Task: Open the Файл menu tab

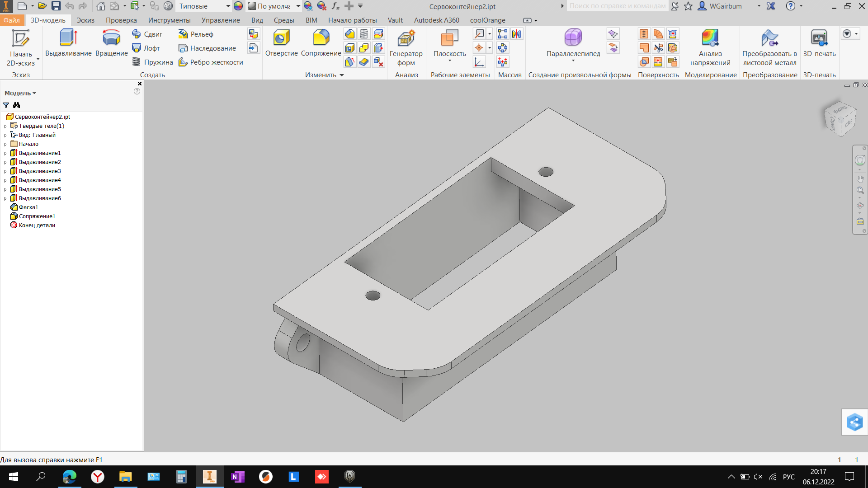Action: [12, 20]
